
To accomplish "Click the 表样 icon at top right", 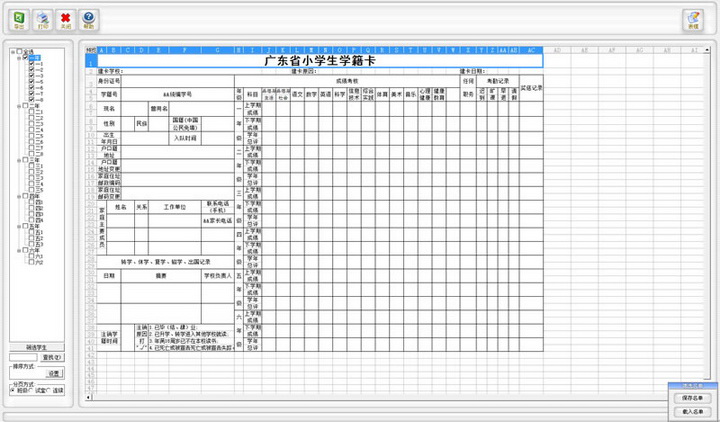I will click(693, 19).
